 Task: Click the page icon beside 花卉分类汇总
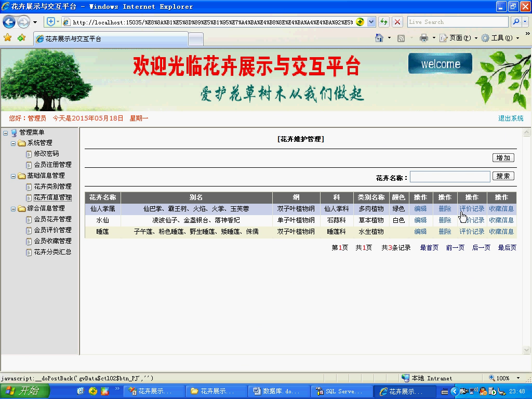point(29,252)
